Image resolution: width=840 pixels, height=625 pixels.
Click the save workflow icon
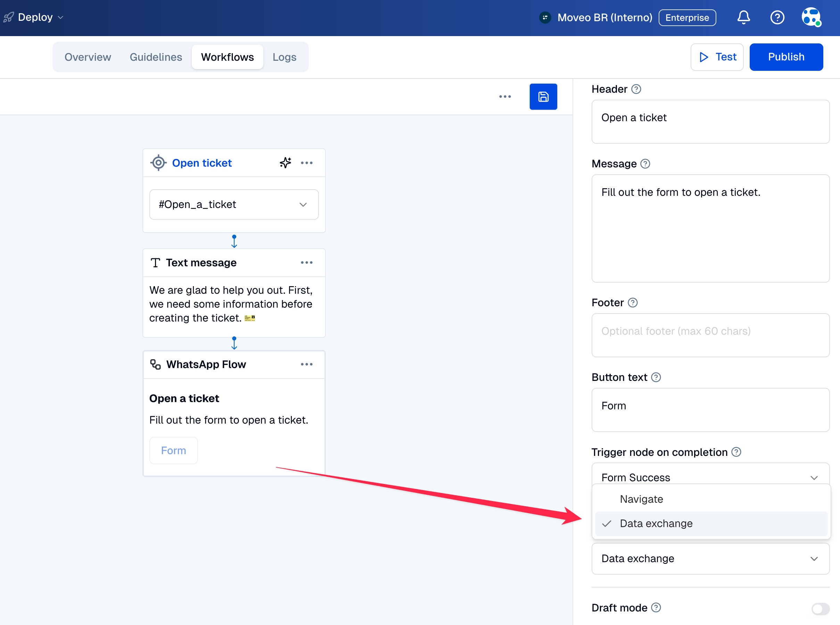[543, 97]
